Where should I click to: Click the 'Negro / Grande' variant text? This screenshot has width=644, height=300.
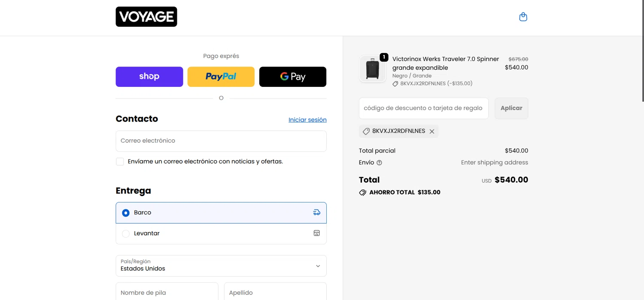[x=412, y=76]
